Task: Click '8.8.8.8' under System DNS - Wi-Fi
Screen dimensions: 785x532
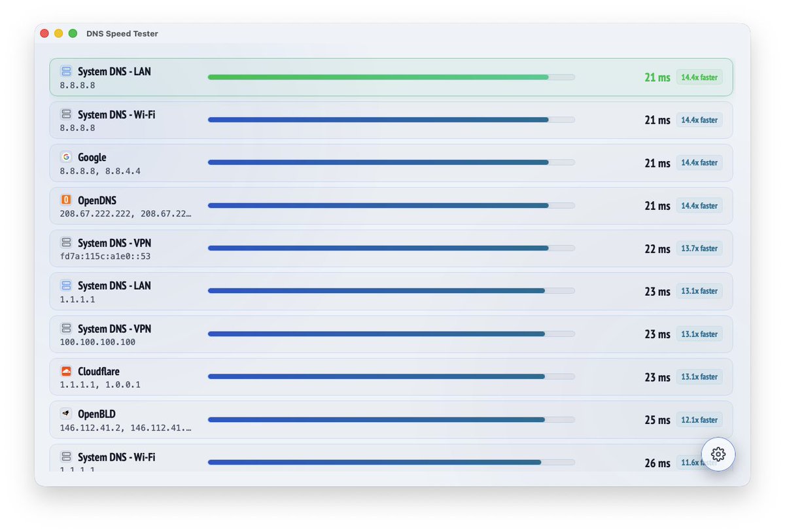Action: click(77, 128)
